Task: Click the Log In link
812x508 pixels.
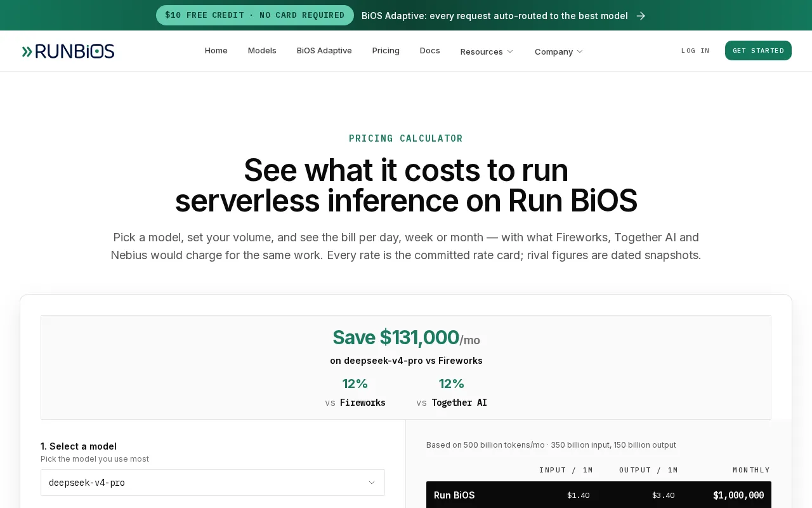Action: click(695, 51)
